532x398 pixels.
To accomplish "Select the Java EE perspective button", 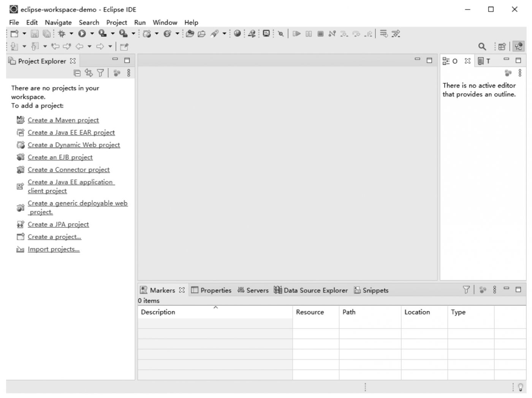I will point(518,46).
